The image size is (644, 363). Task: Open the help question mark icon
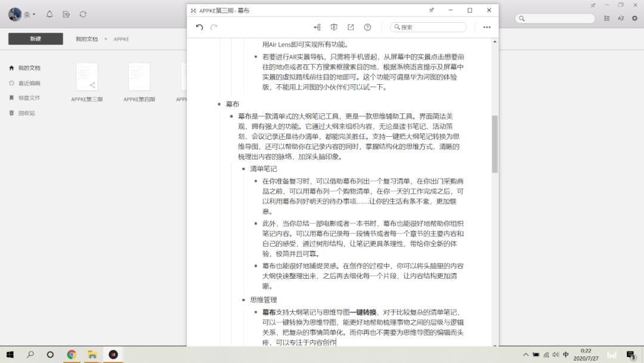(x=368, y=27)
